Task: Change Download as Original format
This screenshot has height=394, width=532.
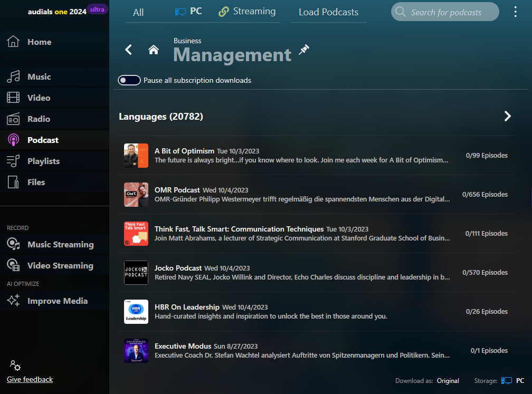Action: (x=448, y=381)
